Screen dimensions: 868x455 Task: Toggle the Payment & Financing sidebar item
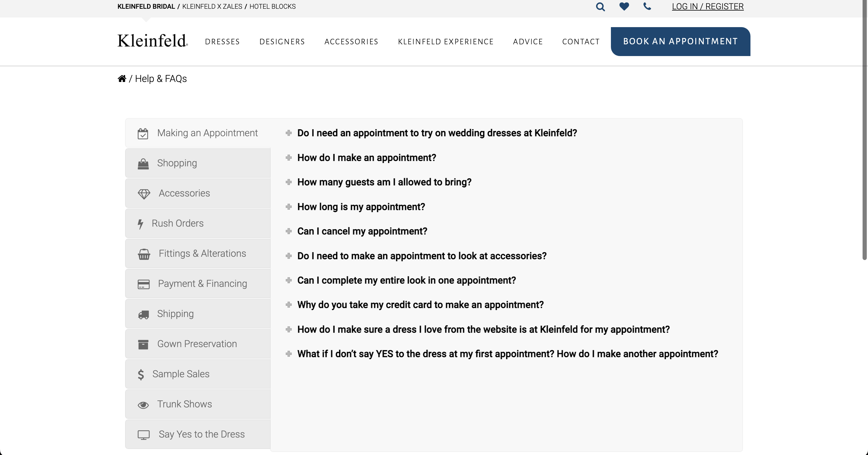point(197,284)
